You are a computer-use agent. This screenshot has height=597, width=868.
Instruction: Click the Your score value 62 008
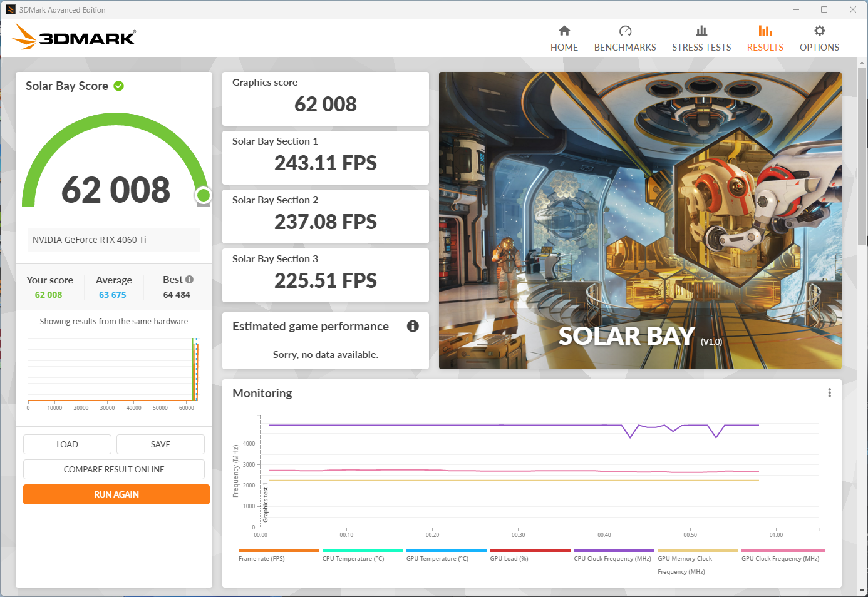click(48, 295)
